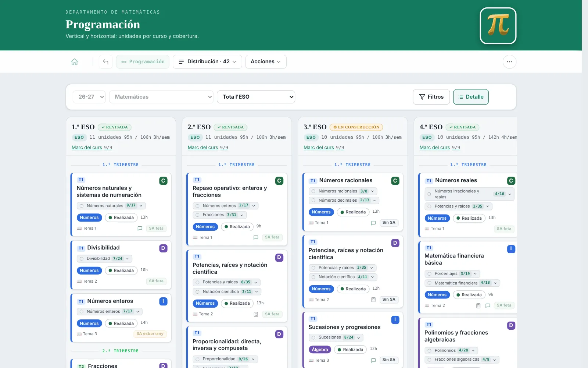588x368 pixels.
Task: Open comment icon on Matemática financiera básica card
Action: click(x=488, y=305)
